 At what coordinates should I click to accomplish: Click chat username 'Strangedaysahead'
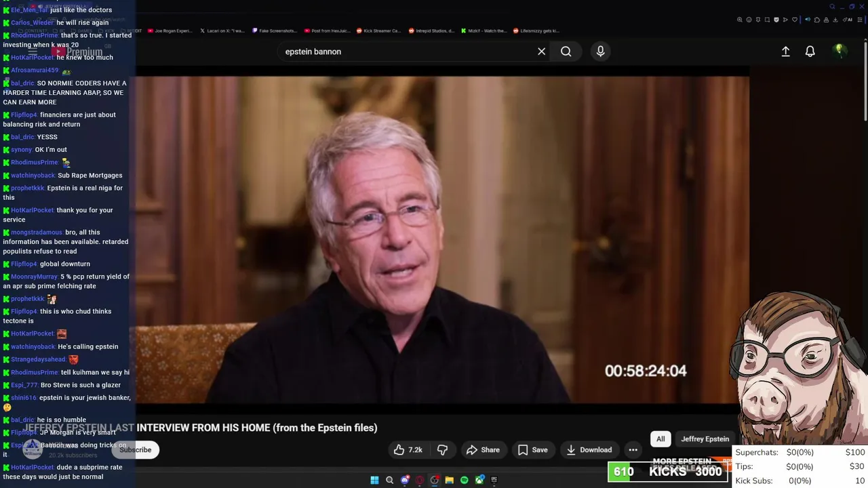click(x=38, y=360)
